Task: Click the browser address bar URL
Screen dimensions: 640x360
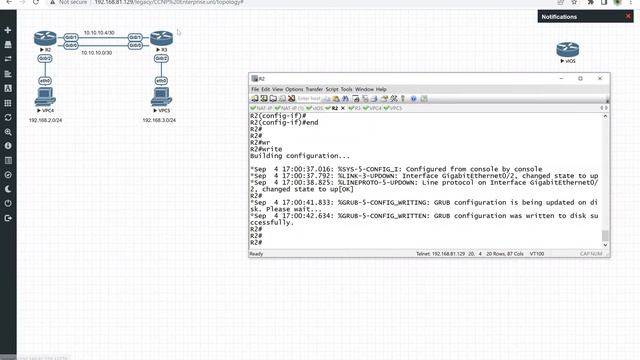Action: point(169,2)
